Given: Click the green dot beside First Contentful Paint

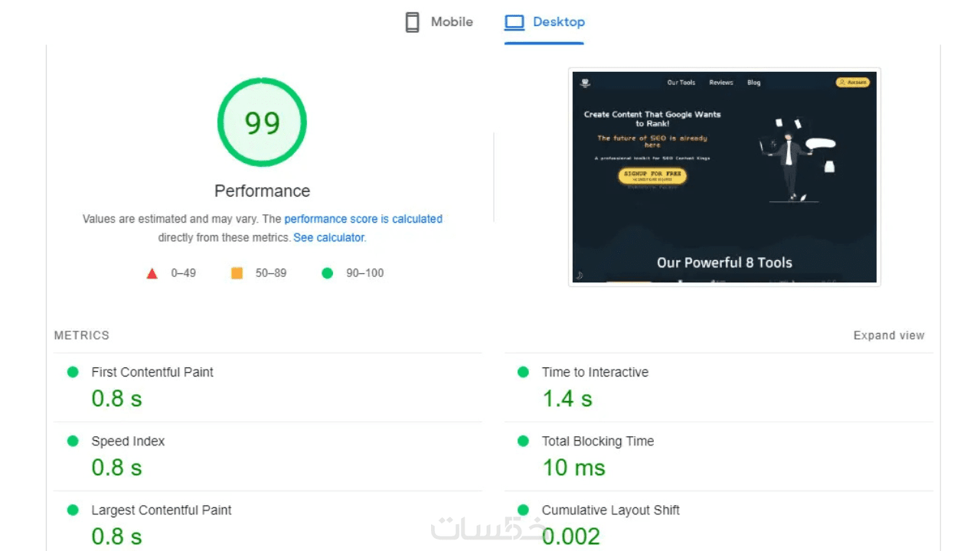Looking at the screenshot, I should coord(73,372).
